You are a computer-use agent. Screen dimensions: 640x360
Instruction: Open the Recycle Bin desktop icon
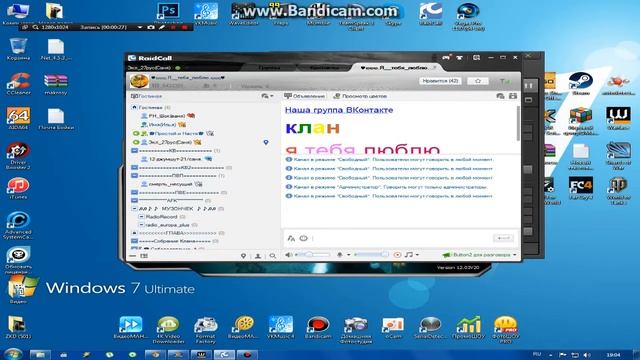click(18, 49)
